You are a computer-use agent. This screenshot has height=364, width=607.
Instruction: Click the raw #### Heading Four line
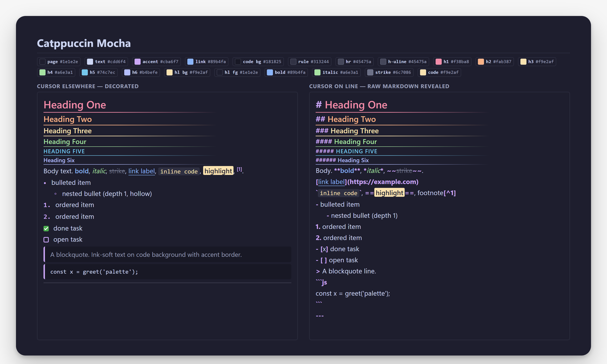click(x=346, y=142)
